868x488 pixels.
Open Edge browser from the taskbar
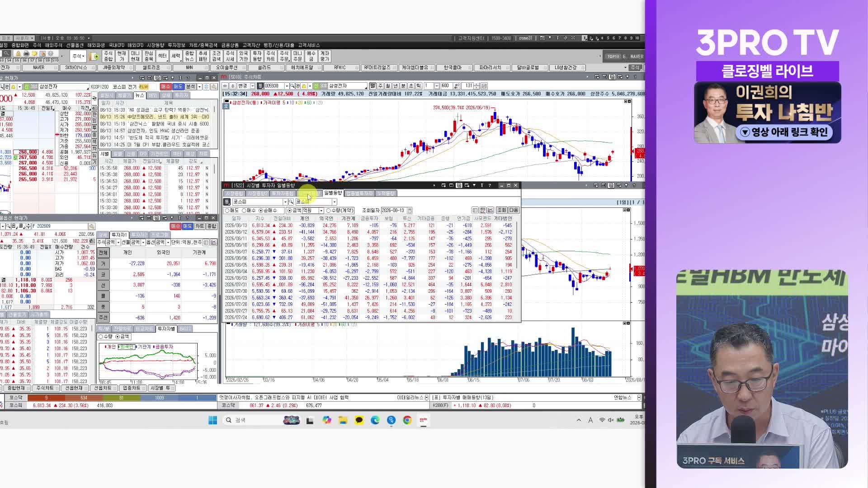click(x=375, y=420)
